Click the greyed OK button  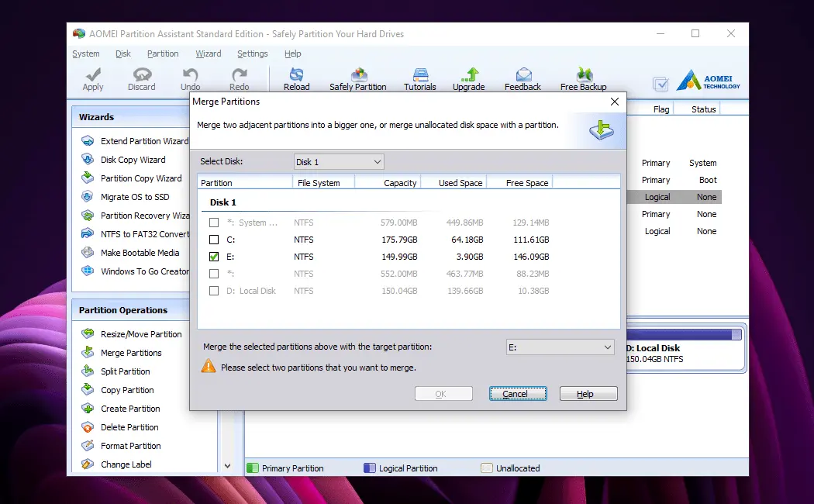tap(444, 394)
